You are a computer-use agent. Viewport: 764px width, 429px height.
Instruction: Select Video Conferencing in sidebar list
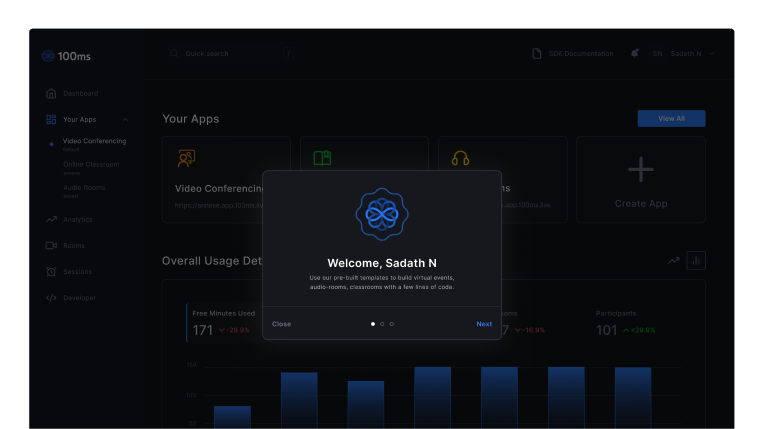coord(95,141)
